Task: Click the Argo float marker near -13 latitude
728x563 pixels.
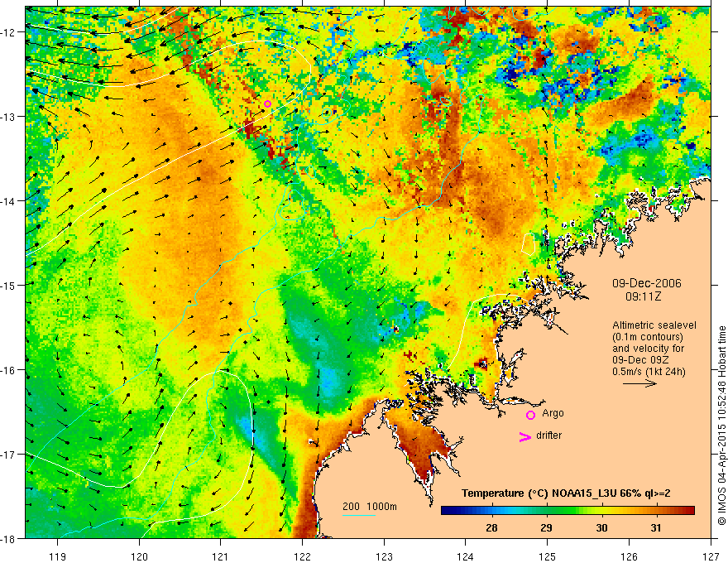Action: click(x=267, y=103)
